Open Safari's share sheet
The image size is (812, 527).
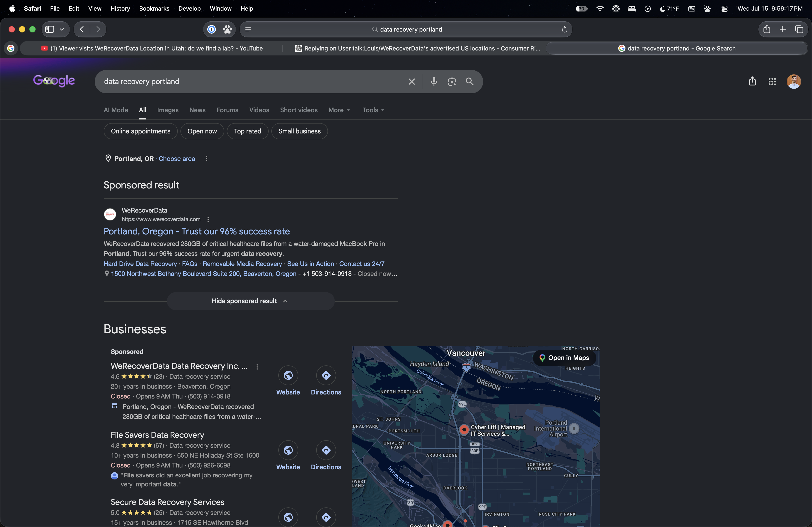coord(767,29)
